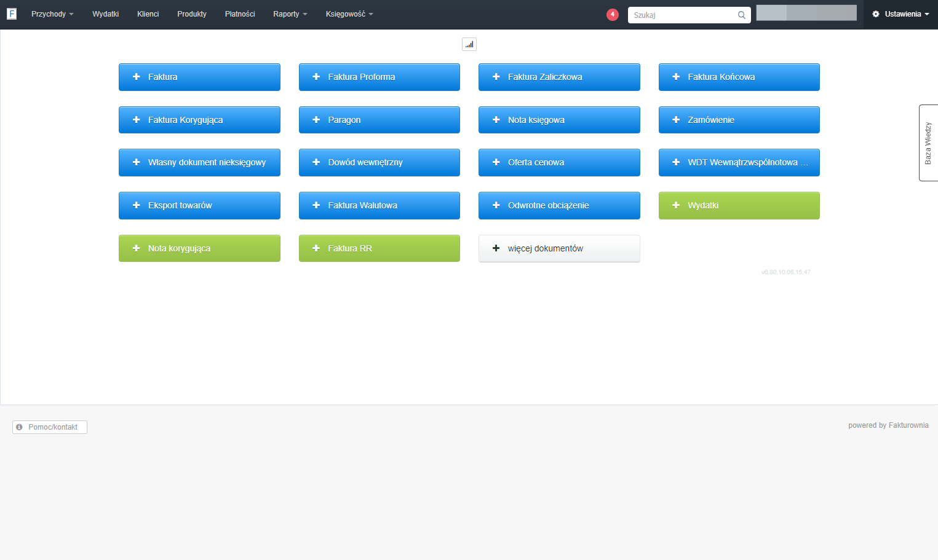Click the search magnifier icon
The height and width of the screenshot is (560, 938).
(x=742, y=15)
